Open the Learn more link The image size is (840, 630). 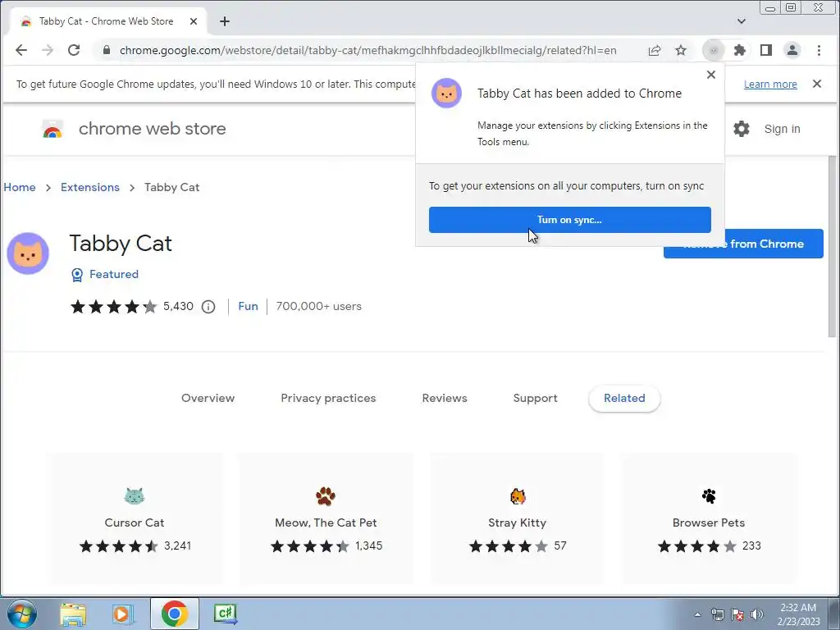click(x=769, y=84)
